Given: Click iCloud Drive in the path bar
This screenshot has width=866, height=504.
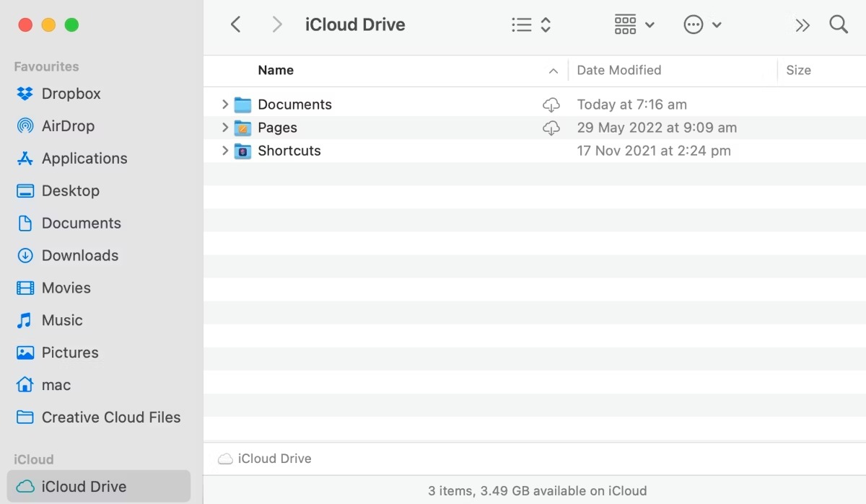Looking at the screenshot, I should [x=273, y=459].
